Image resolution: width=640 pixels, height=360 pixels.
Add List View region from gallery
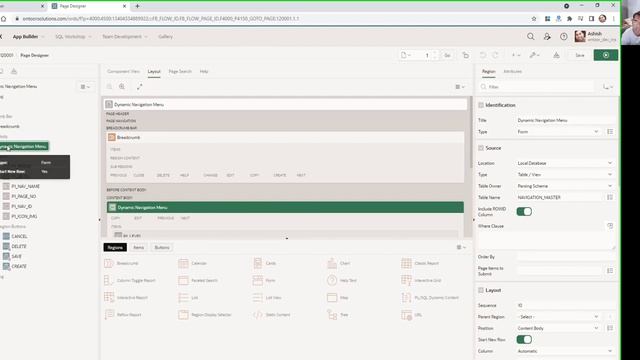[x=267, y=298]
